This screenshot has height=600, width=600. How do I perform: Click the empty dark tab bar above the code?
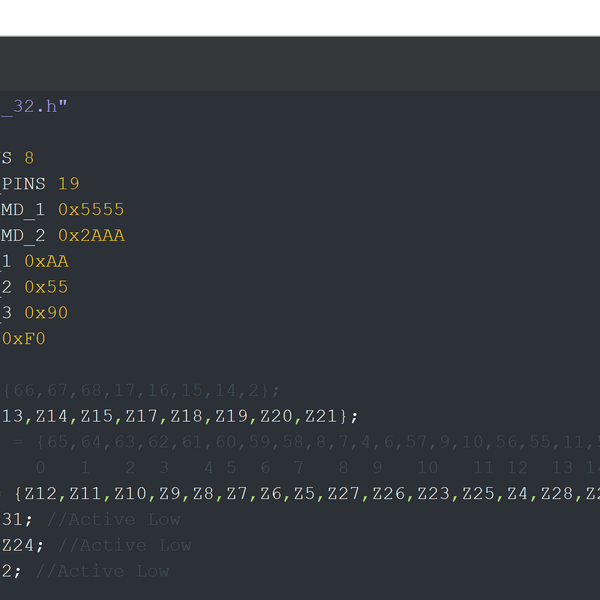click(x=300, y=64)
